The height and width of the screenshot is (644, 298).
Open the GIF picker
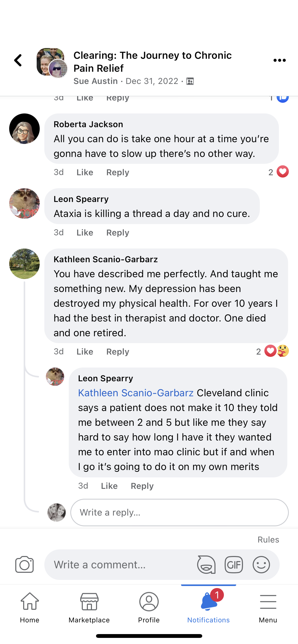tap(234, 565)
